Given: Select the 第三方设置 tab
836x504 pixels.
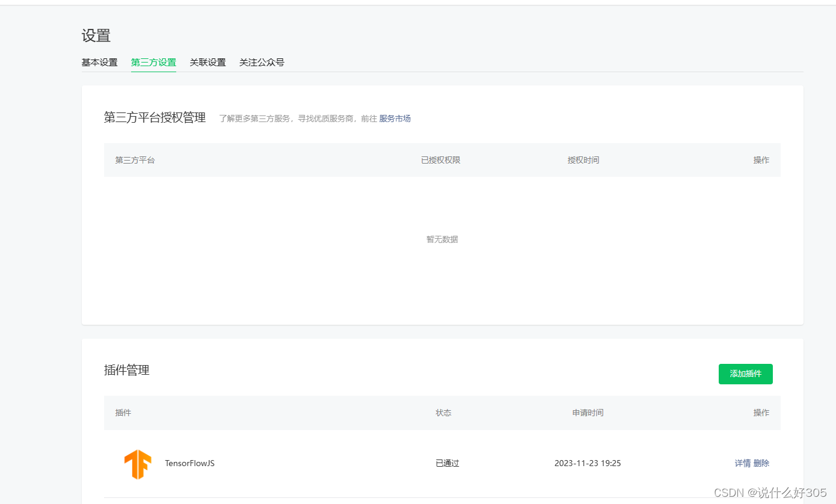Looking at the screenshot, I should pos(153,62).
